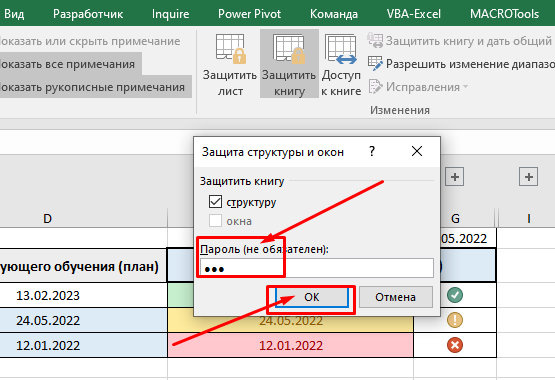
Task: Click the dialog help question mark
Action: (x=372, y=151)
